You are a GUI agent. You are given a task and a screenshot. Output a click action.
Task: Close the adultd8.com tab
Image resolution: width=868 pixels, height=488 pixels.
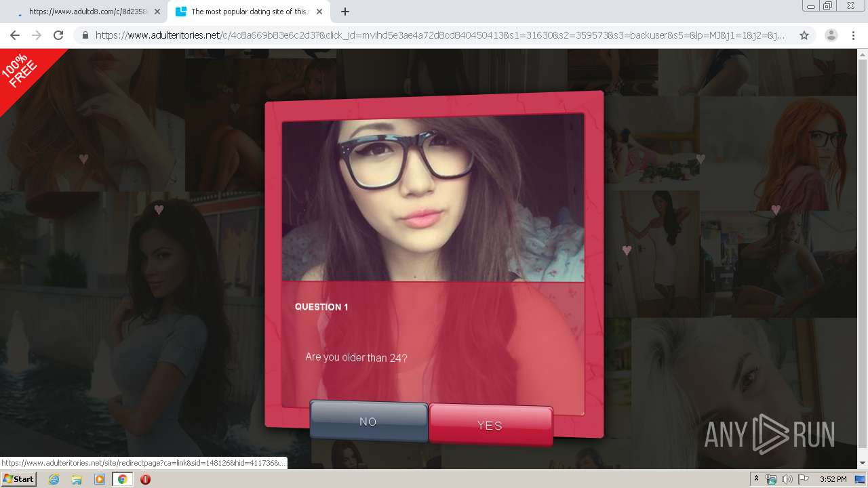pyautogui.click(x=157, y=12)
